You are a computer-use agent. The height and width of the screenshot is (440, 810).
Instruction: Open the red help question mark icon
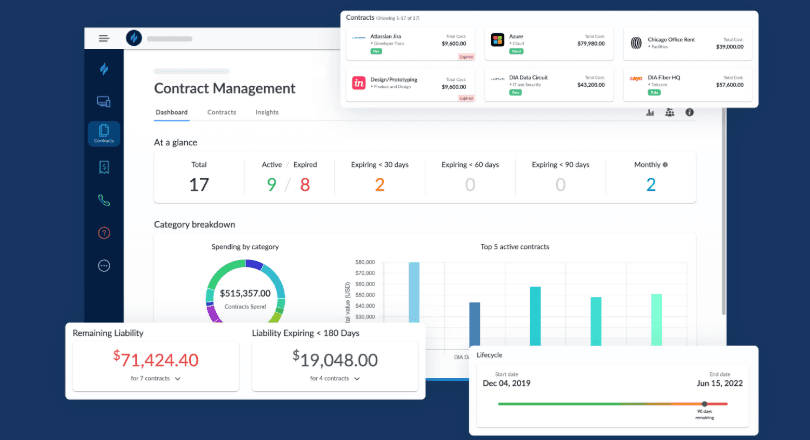click(x=104, y=233)
